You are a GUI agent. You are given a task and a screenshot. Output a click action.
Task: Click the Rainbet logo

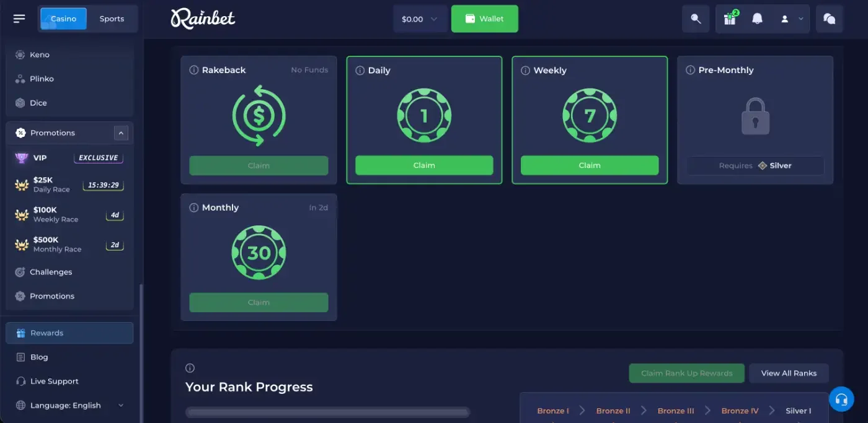click(x=203, y=19)
